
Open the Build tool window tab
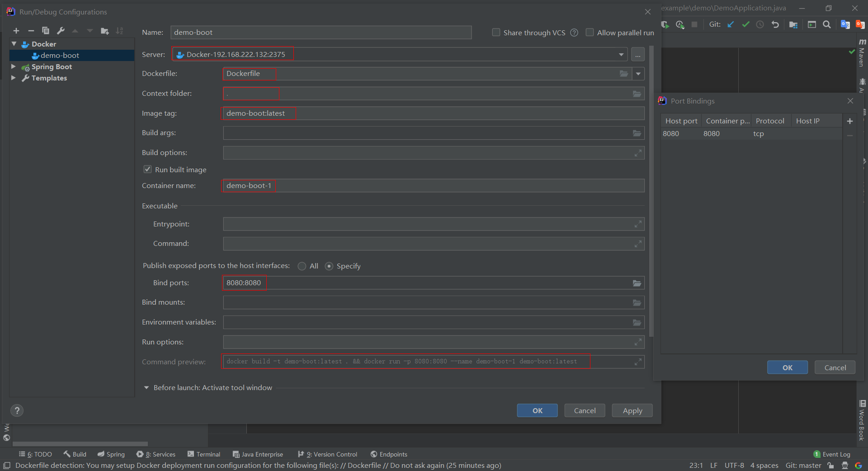tap(75, 454)
